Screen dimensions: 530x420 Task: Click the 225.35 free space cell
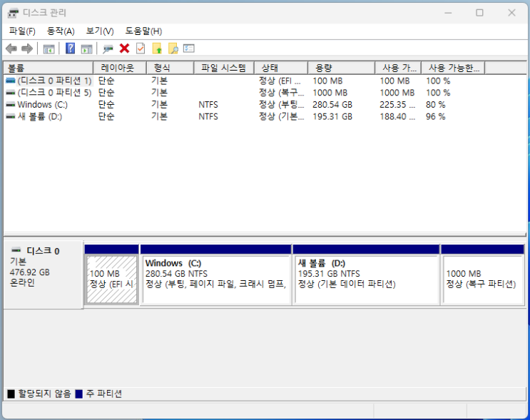click(x=397, y=105)
